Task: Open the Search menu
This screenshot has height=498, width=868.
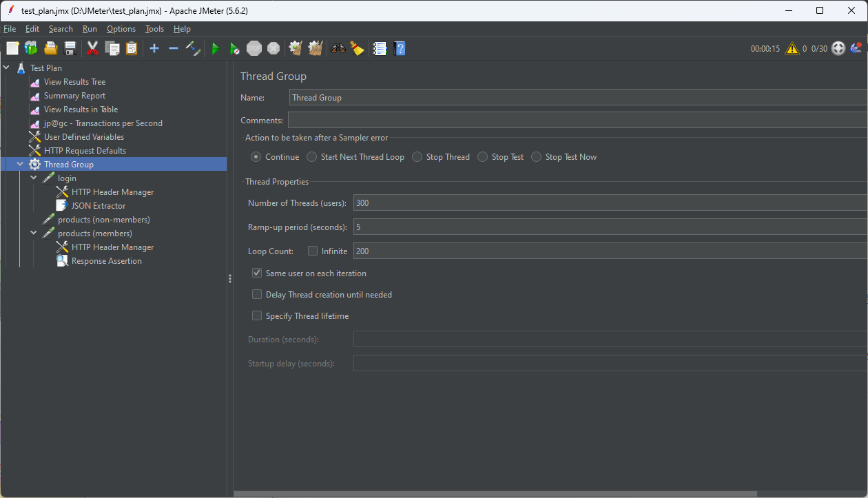Action: 61,29
